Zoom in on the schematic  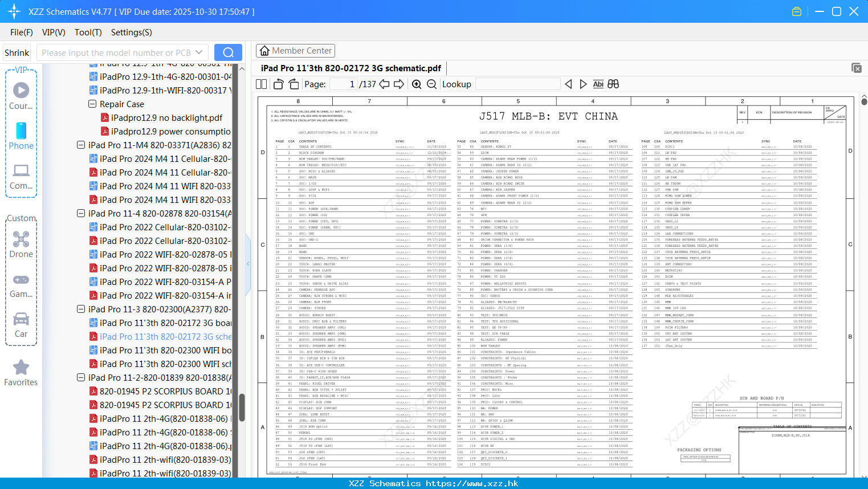pyautogui.click(x=417, y=84)
